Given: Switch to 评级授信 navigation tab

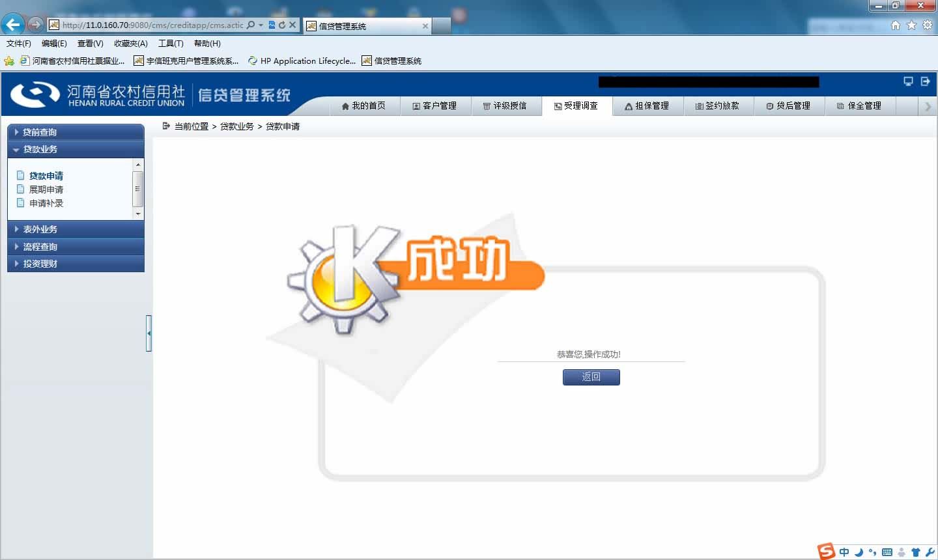Looking at the screenshot, I should click(x=505, y=105).
